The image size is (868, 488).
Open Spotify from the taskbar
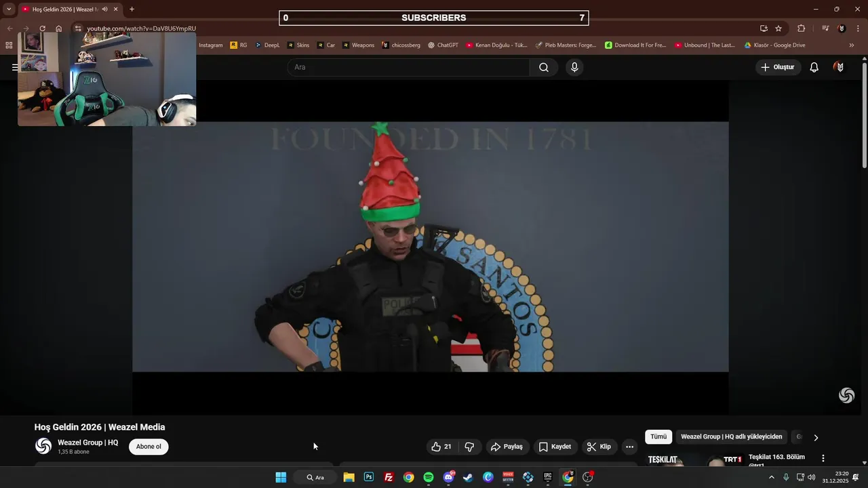429,477
